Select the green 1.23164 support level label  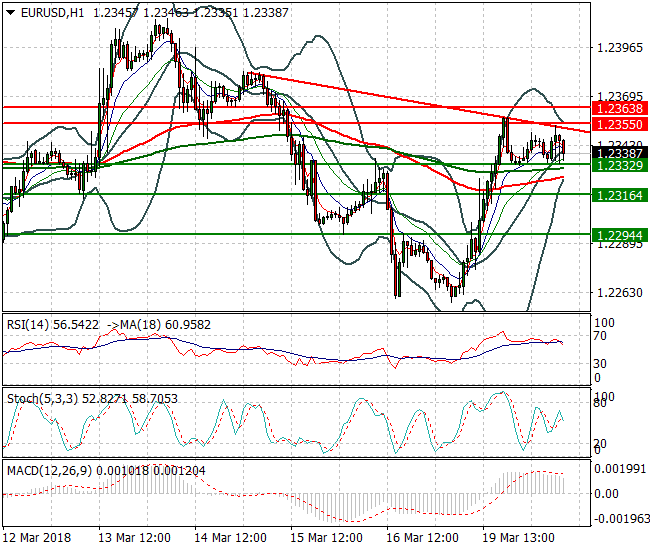coord(620,195)
